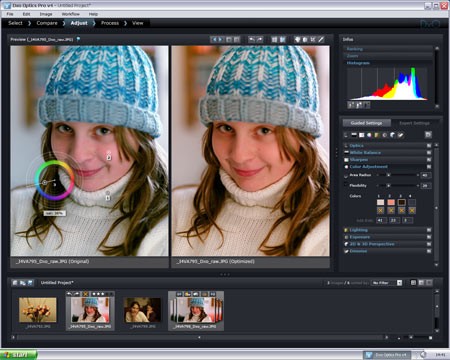Select the second salmon color swatch

391,202
